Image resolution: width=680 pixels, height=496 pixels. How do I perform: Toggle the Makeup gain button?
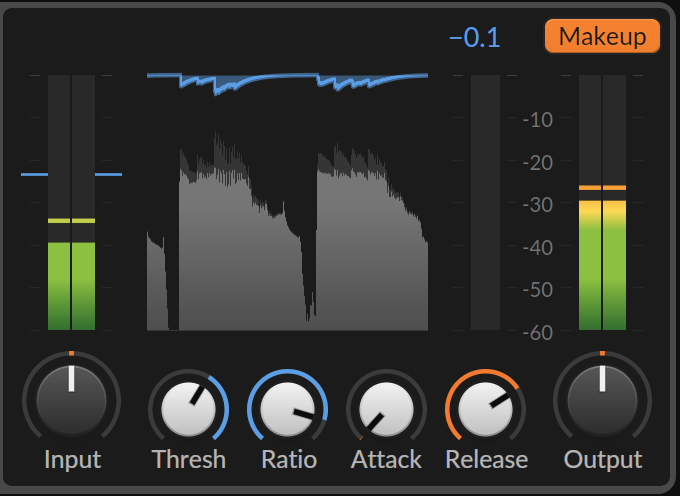[602, 36]
